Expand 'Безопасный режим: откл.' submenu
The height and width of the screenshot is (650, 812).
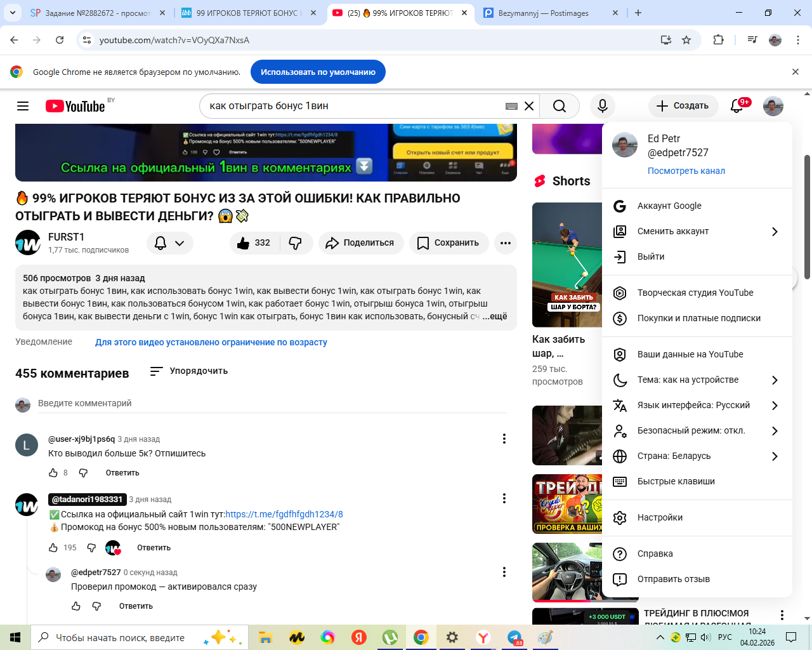pyautogui.click(x=697, y=430)
